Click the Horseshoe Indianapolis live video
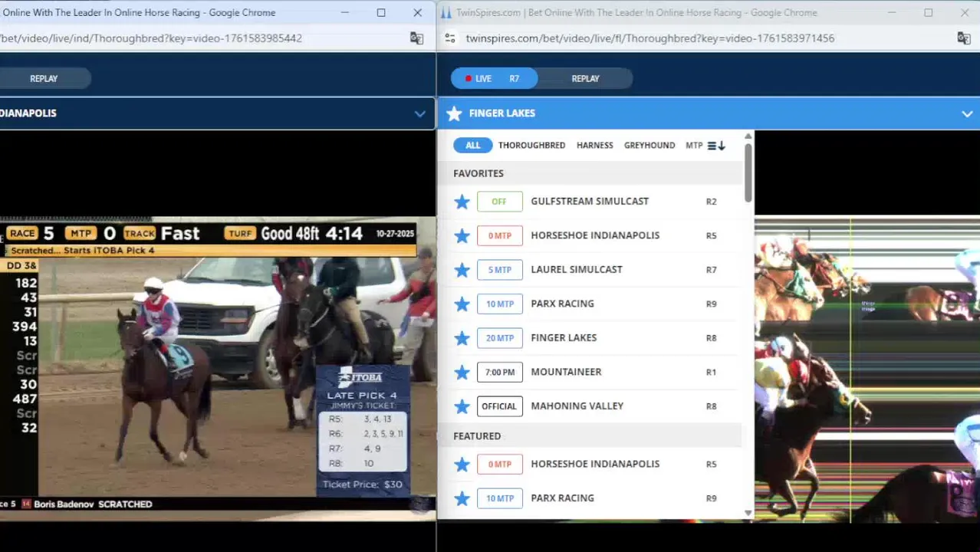980x552 pixels. 218,369
